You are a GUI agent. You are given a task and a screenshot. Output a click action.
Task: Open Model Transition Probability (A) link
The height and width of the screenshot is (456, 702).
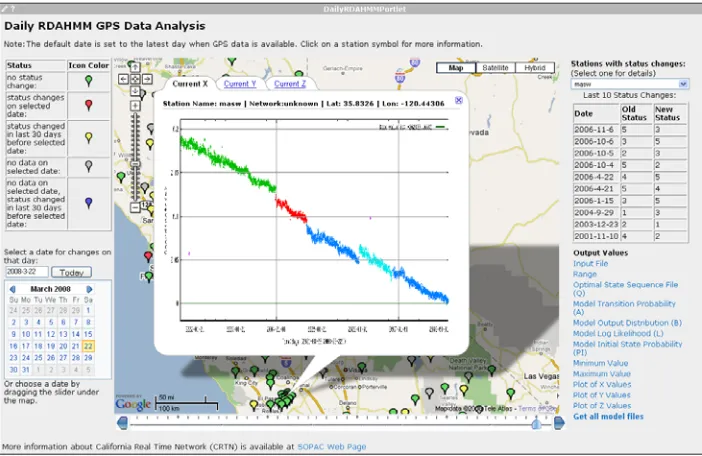(624, 307)
